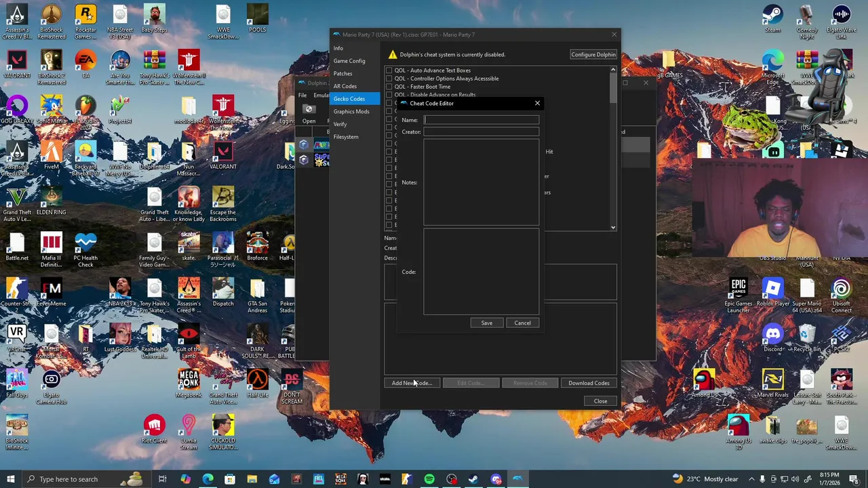Tick the QOL - Faster Boot Time checkbox
Screen dimensions: 868x488
click(x=389, y=87)
